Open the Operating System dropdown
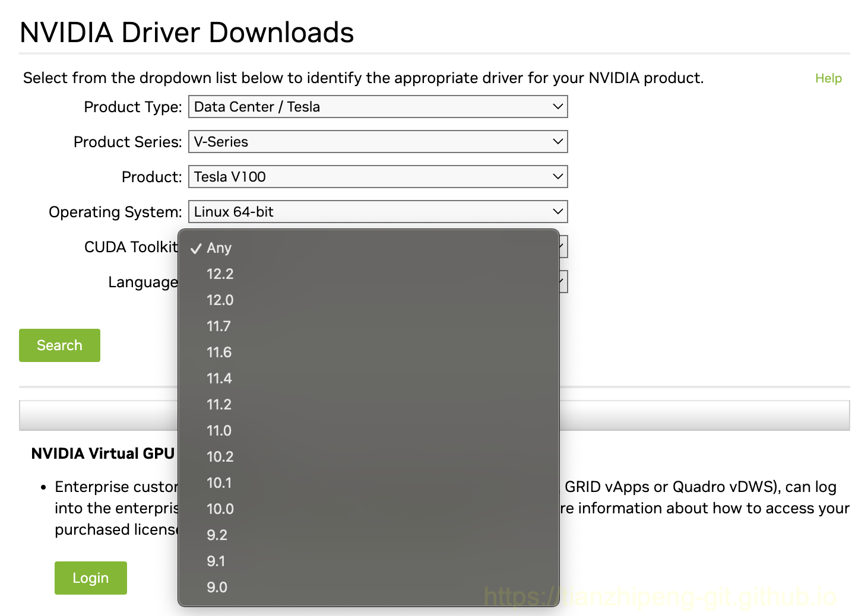 [x=378, y=212]
